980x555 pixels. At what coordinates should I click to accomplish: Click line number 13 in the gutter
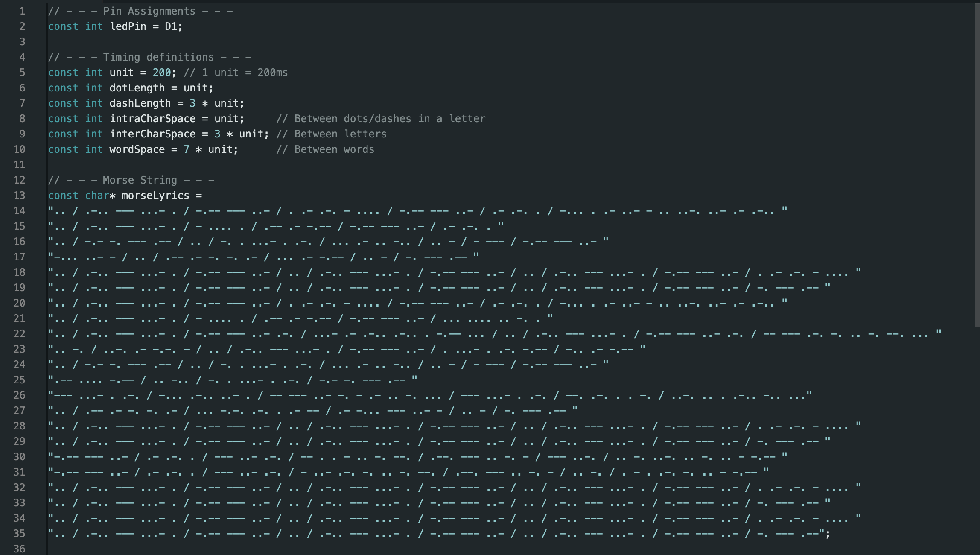20,196
